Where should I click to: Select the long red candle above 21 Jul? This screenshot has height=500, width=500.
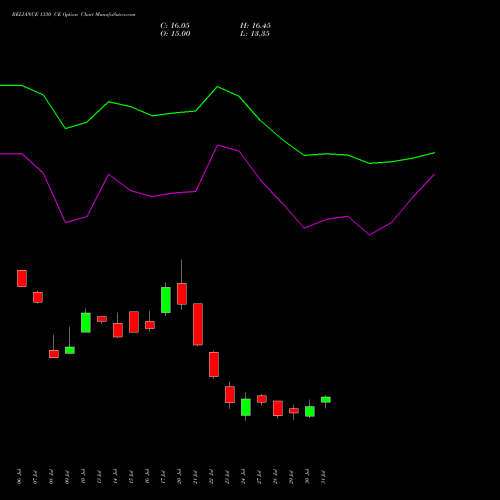[x=198, y=324]
